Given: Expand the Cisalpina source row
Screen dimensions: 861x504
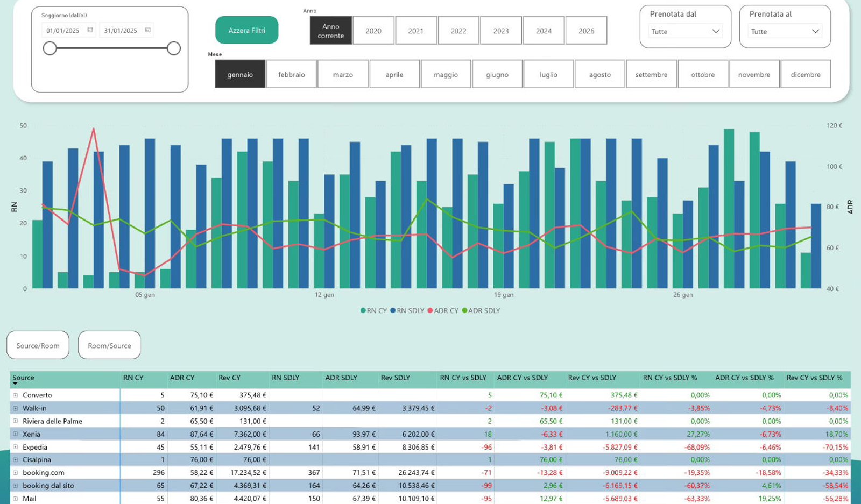Looking at the screenshot, I should click(x=16, y=460).
